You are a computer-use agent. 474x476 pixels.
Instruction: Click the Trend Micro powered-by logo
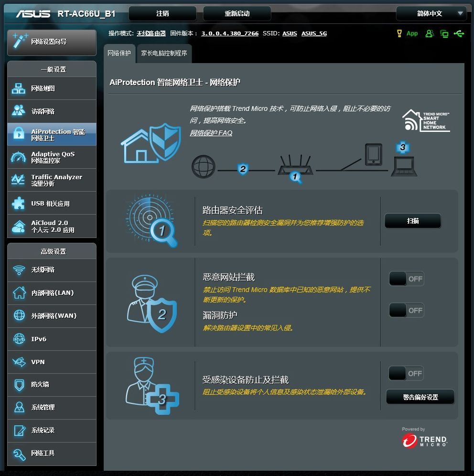click(x=424, y=441)
